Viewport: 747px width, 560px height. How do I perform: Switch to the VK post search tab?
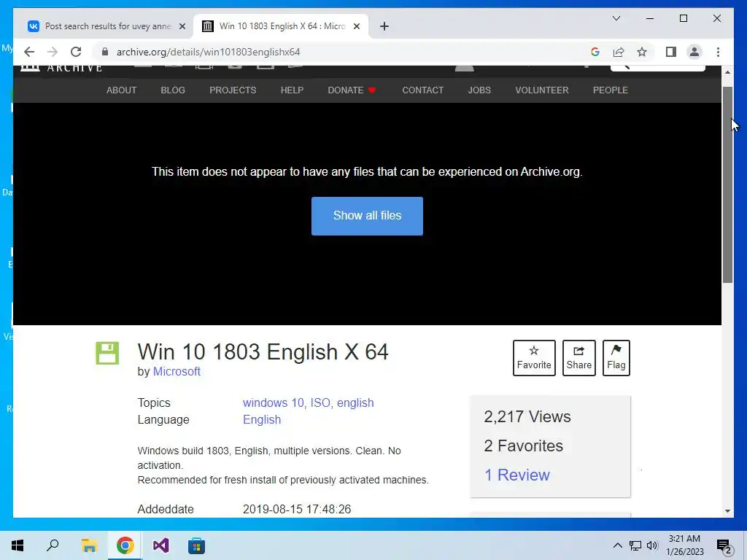point(107,26)
